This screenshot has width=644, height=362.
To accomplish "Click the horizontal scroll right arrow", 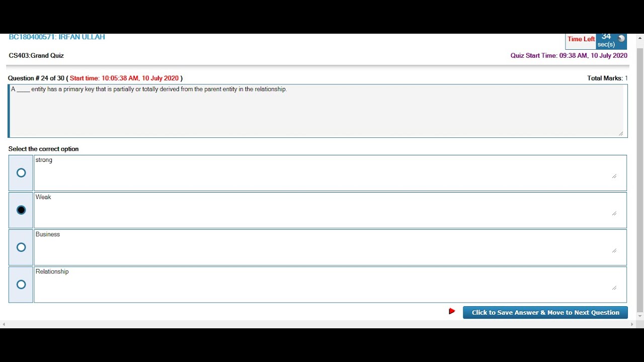I will click(632, 324).
